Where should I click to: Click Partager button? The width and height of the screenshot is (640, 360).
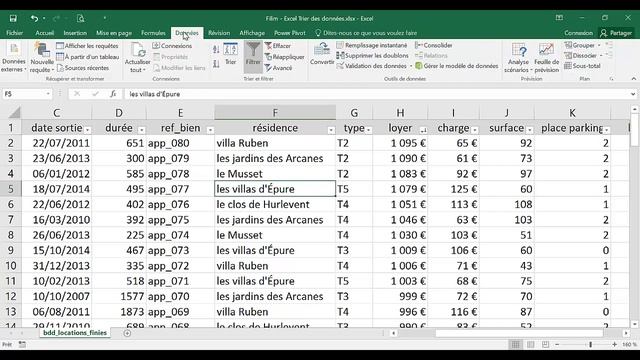pos(616,33)
